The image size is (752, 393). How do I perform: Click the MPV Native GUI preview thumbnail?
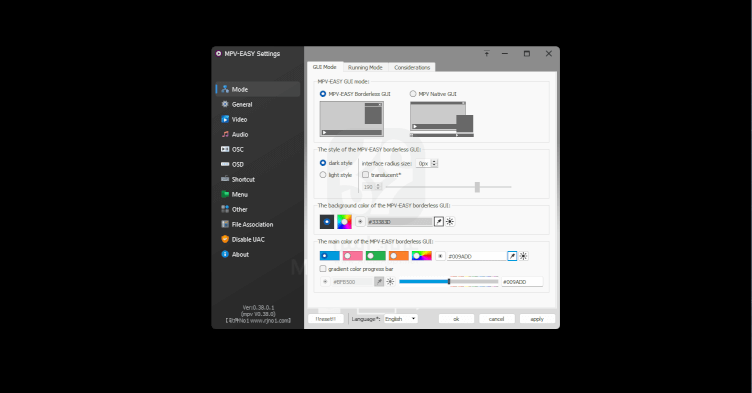(x=442, y=119)
